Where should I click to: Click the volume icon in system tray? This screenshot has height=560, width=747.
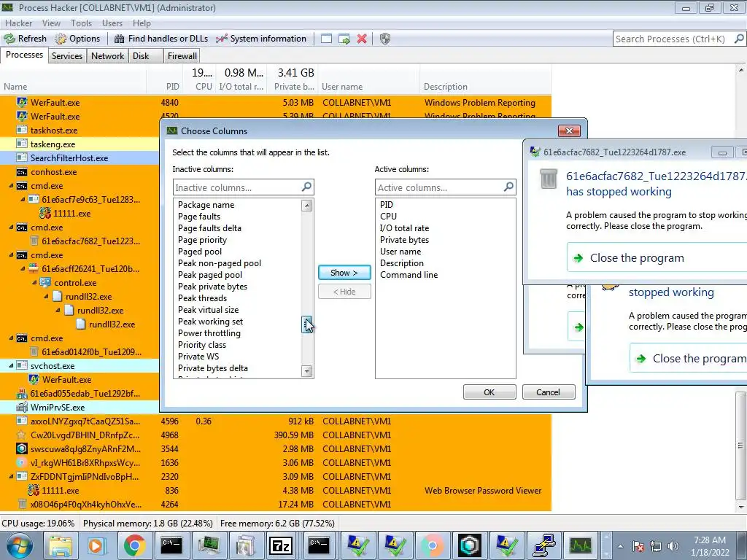(673, 546)
